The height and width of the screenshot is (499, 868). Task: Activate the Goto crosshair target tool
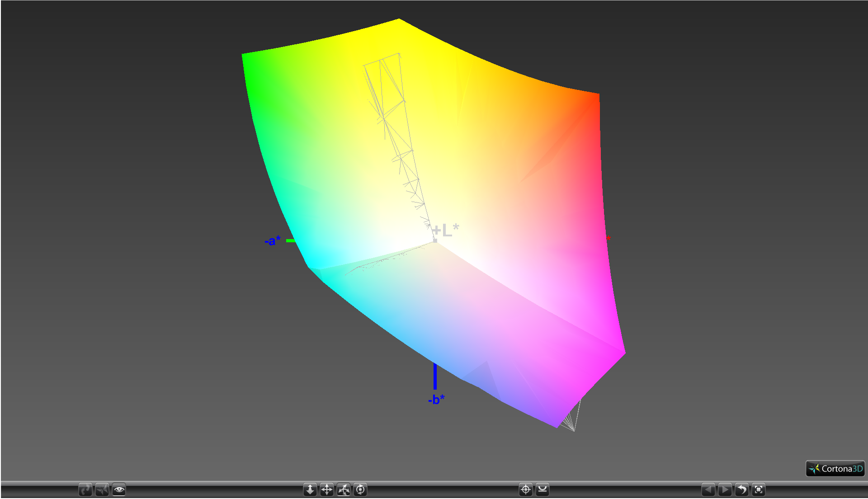tap(526, 490)
